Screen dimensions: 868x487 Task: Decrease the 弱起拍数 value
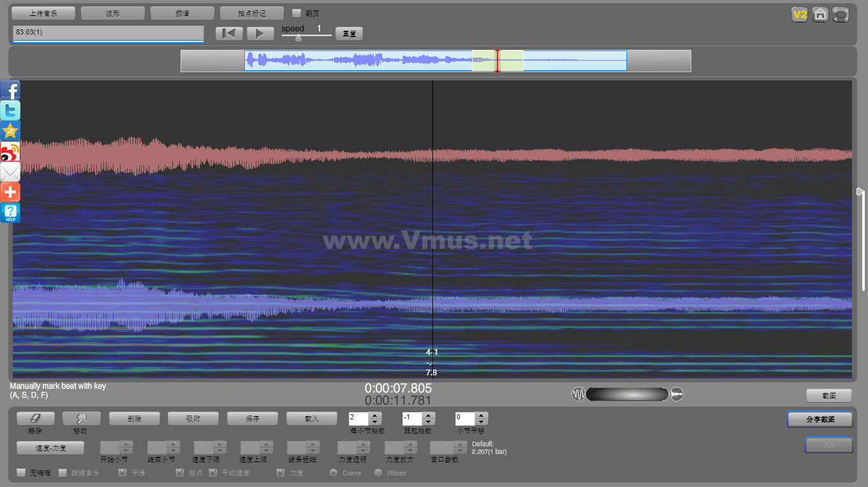429,422
